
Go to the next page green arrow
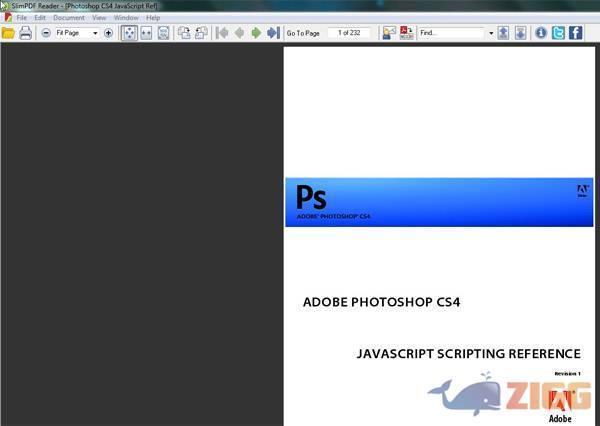[x=256, y=33]
